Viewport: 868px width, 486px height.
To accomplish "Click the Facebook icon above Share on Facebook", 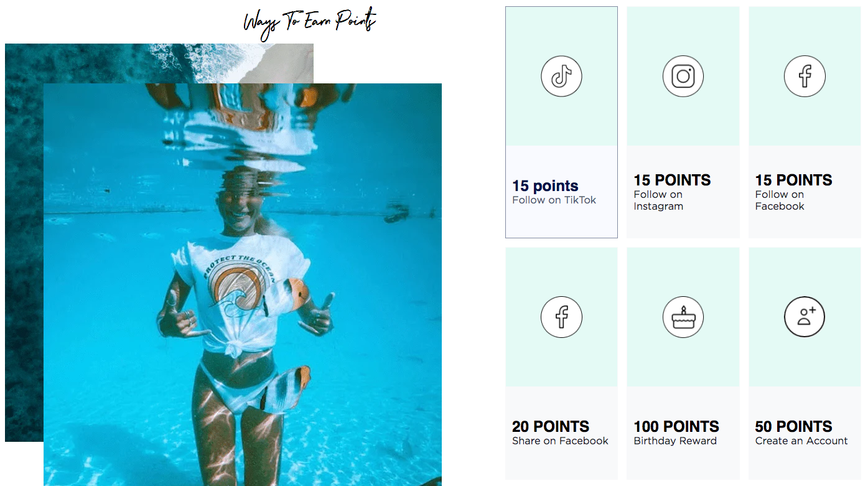I will [x=561, y=317].
